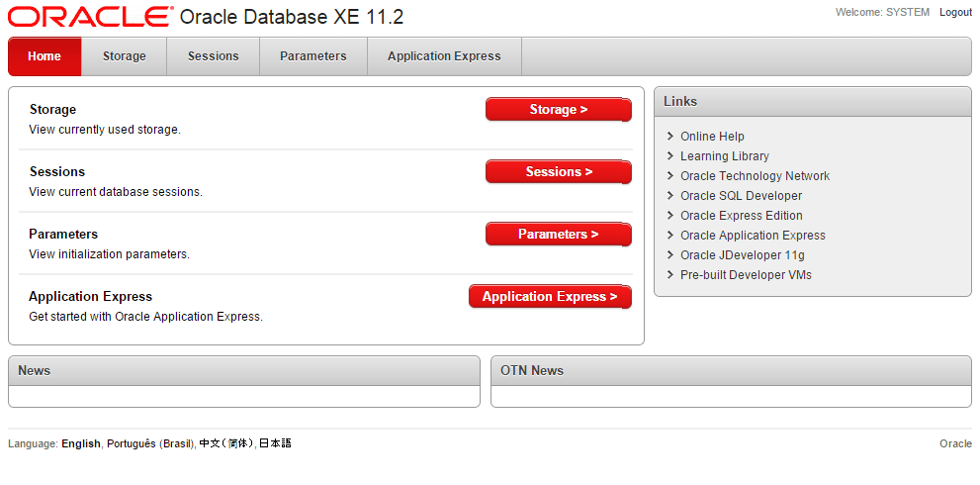Switch to the Home tab
This screenshot has height=485, width=980.
pyautogui.click(x=45, y=56)
